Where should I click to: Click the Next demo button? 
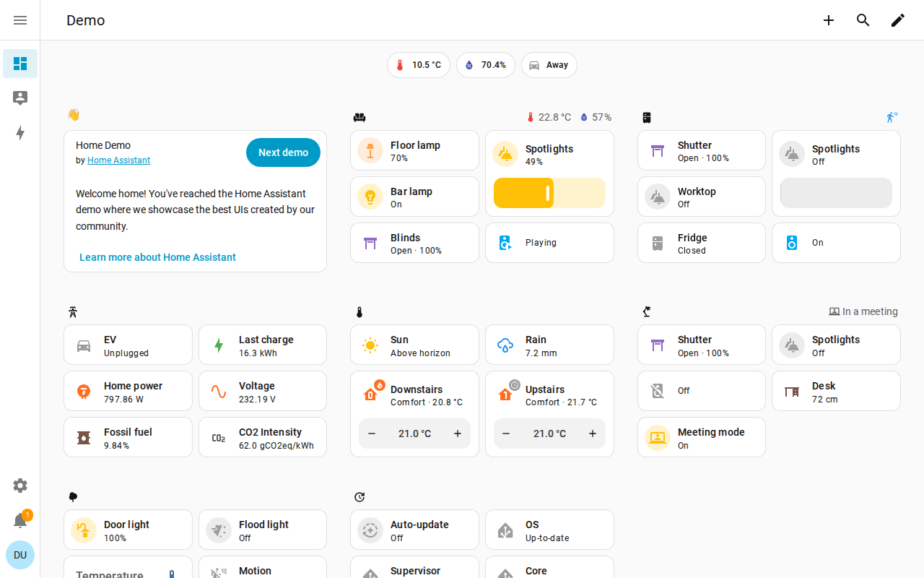283,152
